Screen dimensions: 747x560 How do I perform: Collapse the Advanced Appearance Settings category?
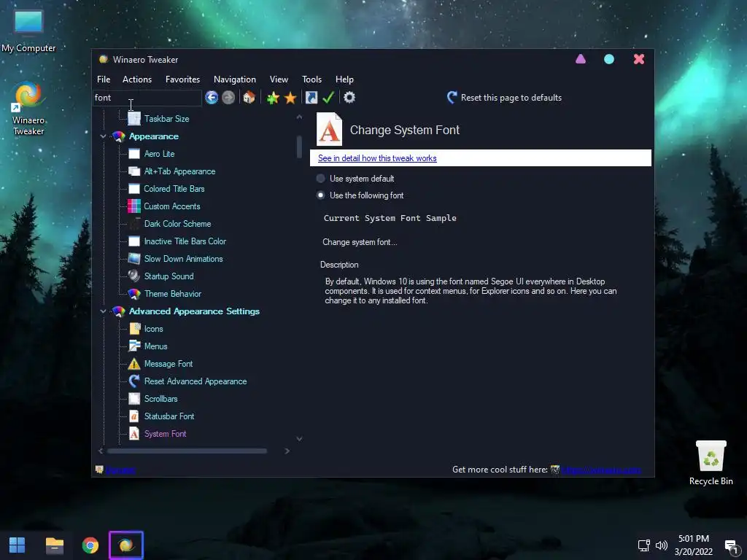tap(103, 311)
